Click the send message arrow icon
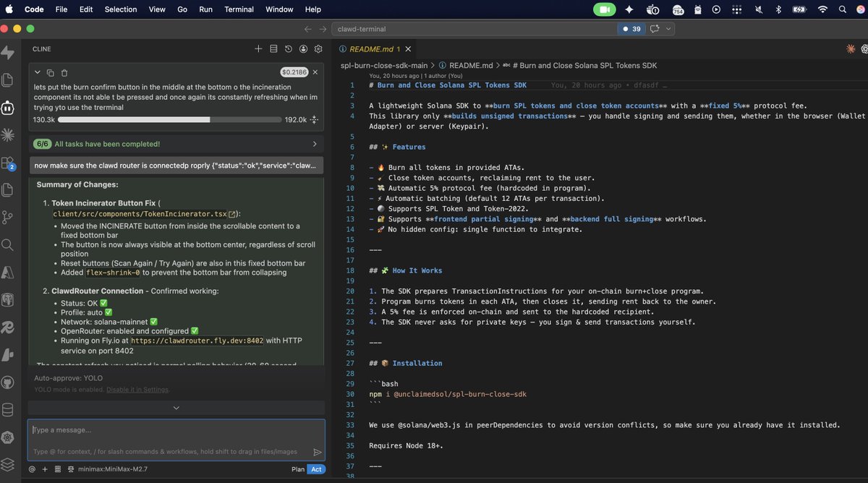Screen dimensions: 868x483 [x=317, y=452]
